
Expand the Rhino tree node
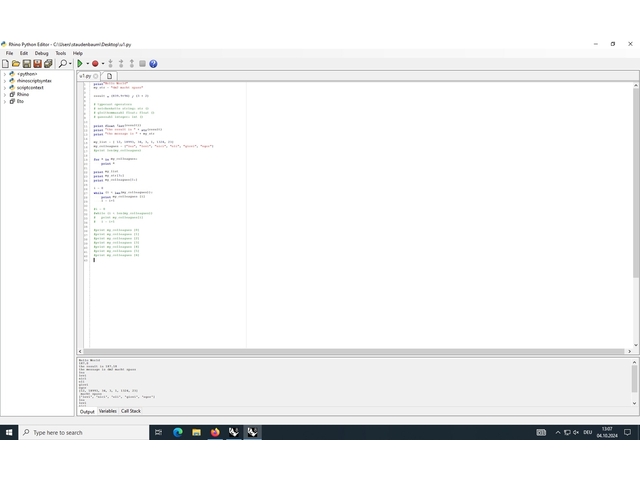click(4, 95)
